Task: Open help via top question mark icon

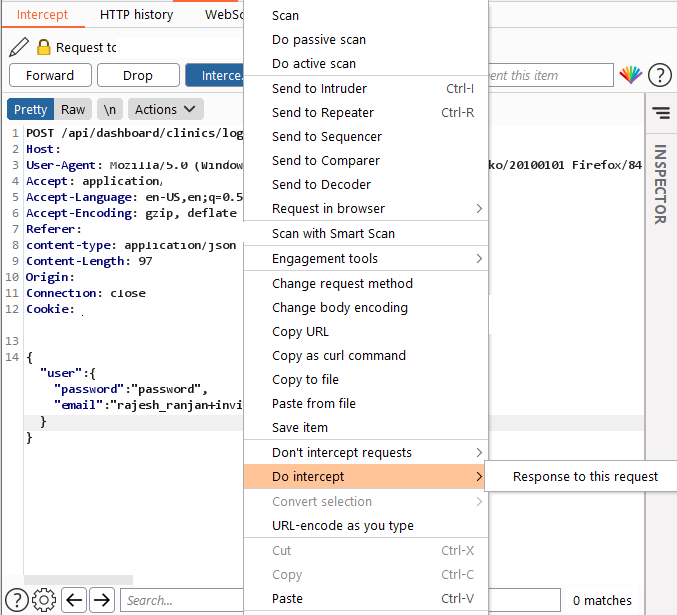Action: pos(659,75)
